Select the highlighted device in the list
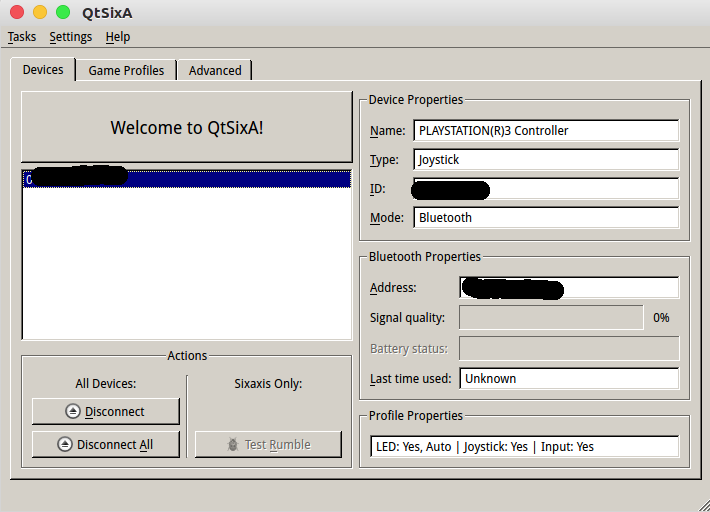The height and width of the screenshot is (512, 710). coord(187,179)
